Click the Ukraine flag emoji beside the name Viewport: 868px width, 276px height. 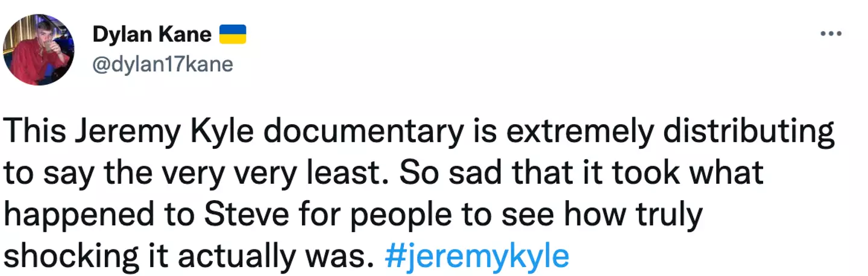coord(231,34)
